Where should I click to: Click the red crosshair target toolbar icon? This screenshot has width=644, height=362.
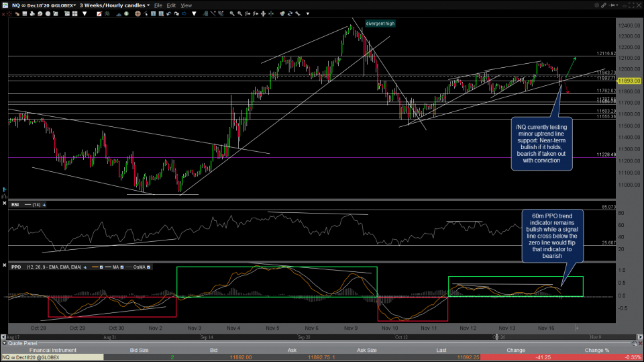9,14
